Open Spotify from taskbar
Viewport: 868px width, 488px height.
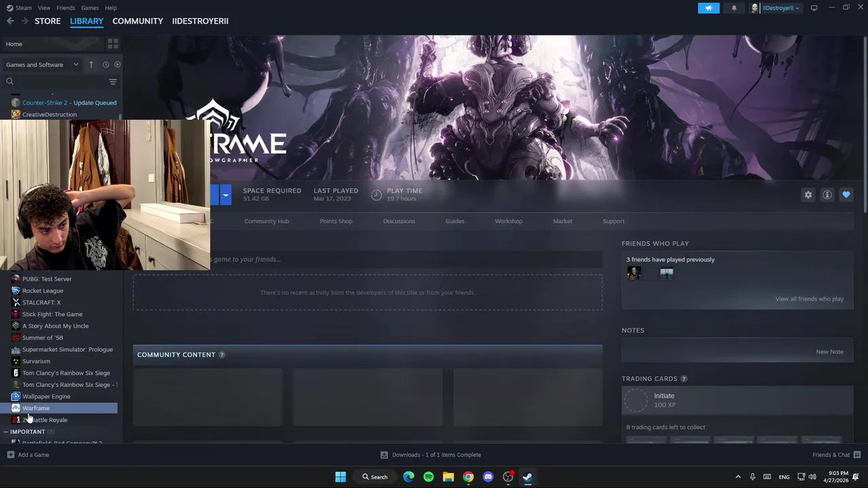429,476
